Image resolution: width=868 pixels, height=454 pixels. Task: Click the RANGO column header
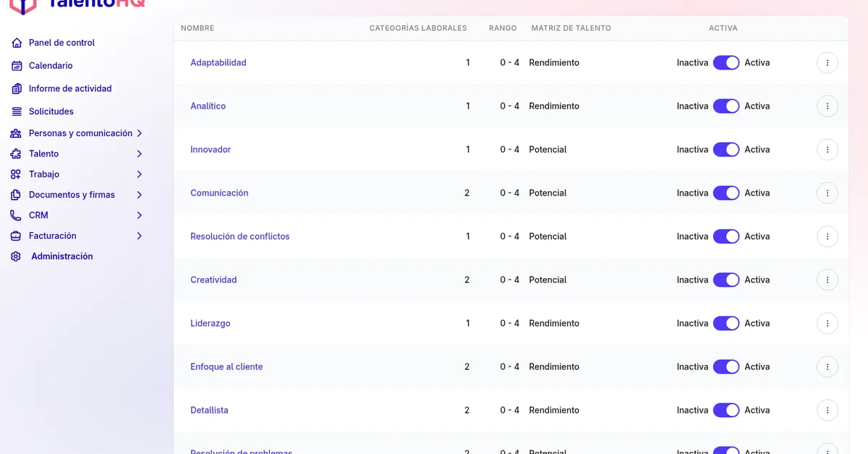click(x=503, y=28)
